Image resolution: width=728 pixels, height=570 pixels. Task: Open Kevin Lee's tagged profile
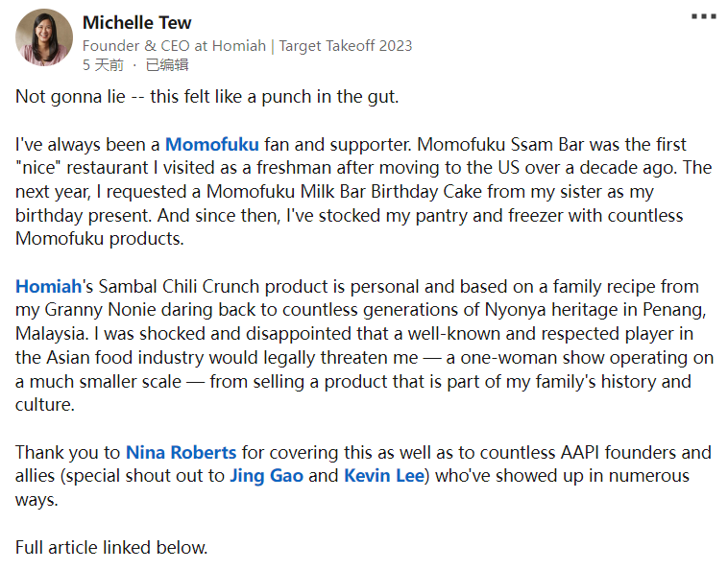(384, 476)
